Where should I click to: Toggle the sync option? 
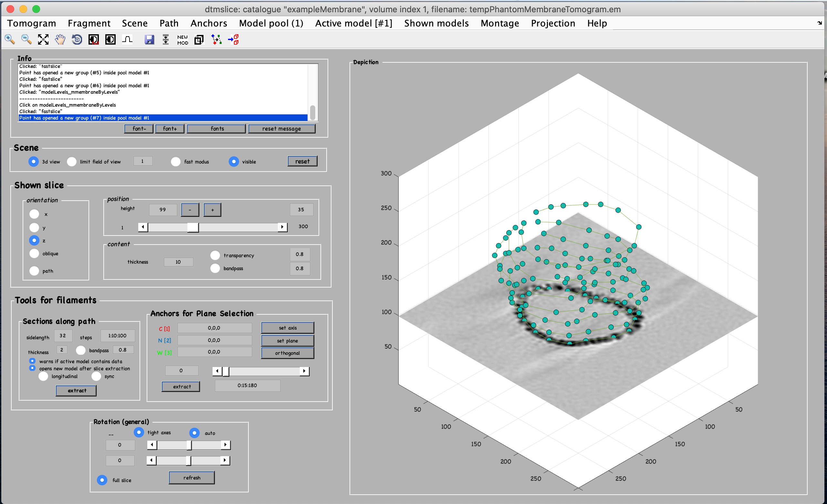pos(96,376)
